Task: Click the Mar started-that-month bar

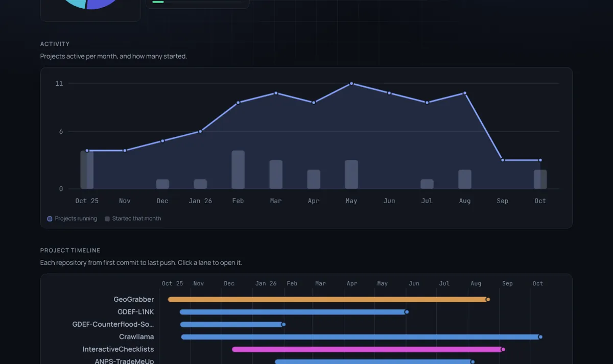Action: pyautogui.click(x=276, y=175)
